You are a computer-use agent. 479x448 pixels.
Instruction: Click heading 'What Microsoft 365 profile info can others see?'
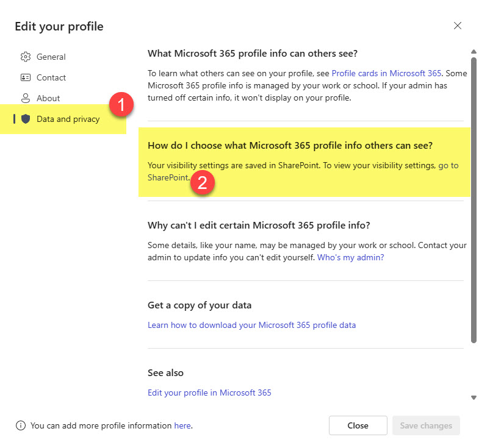[x=253, y=54]
